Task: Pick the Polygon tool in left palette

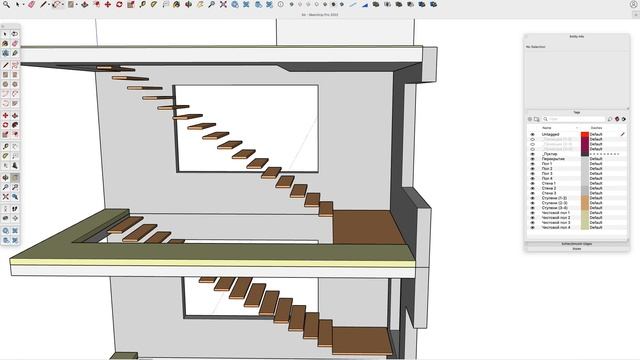Action: [15, 84]
